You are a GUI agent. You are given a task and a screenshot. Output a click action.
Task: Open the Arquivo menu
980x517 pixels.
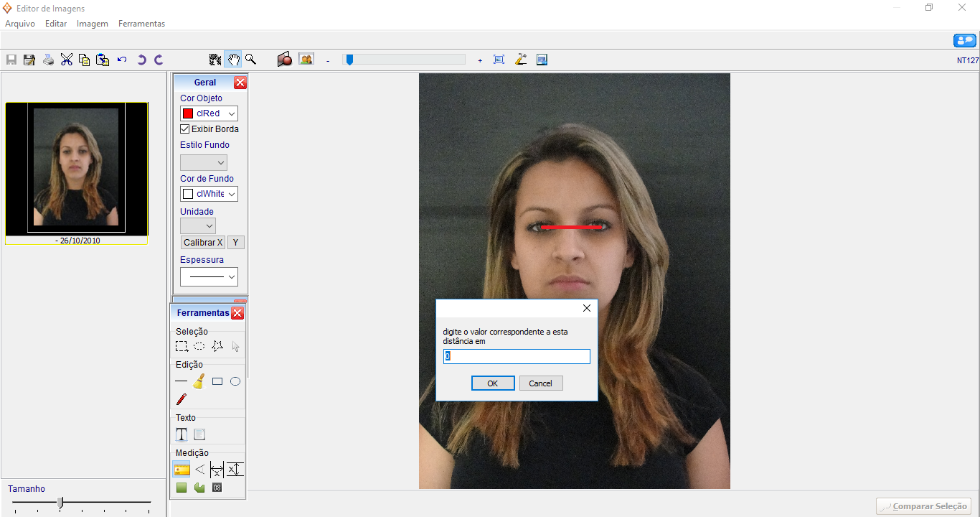point(20,24)
